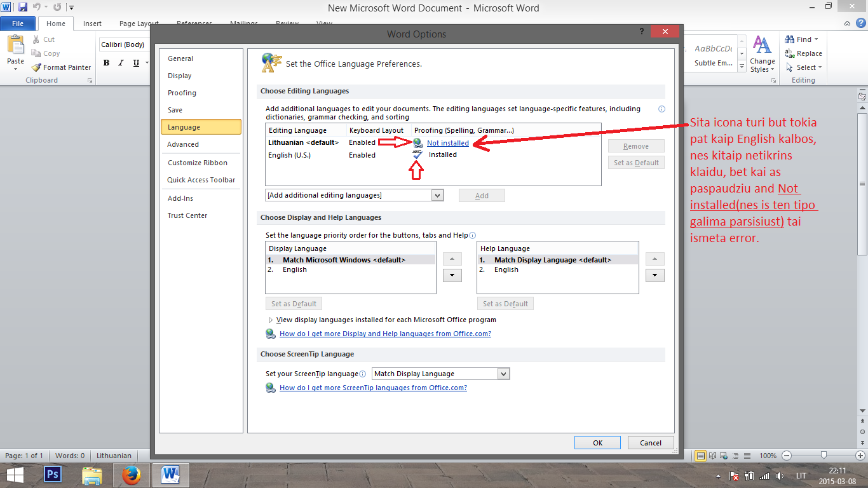Select the English (U.S.) editing language row
The width and height of the screenshot is (868, 488).
coord(433,155)
